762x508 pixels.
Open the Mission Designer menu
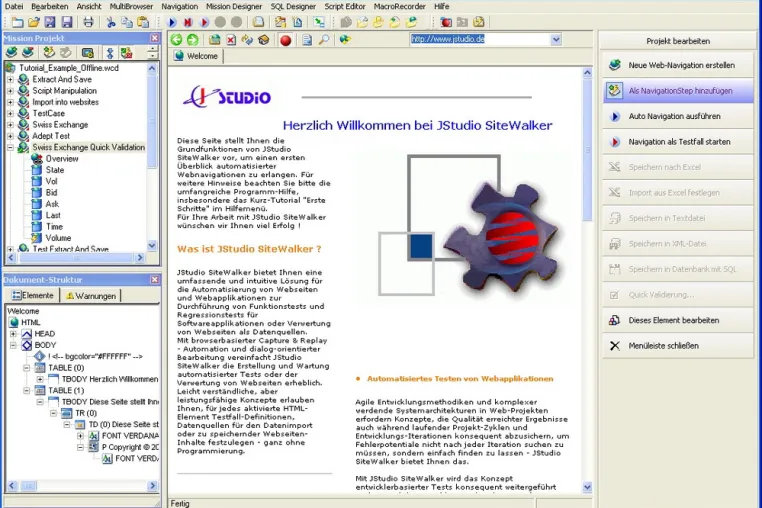pos(234,6)
